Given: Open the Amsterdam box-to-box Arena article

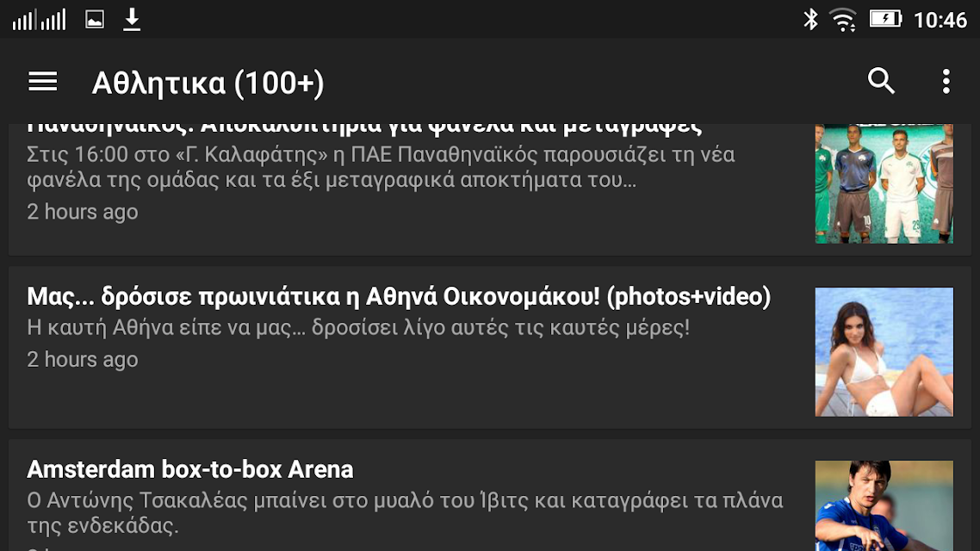Looking at the screenshot, I should pos(190,469).
